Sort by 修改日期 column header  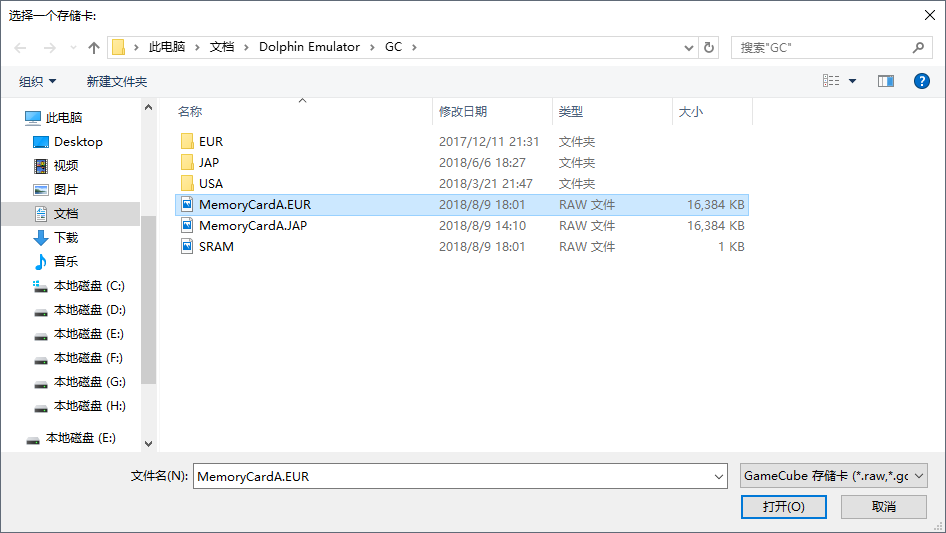[463, 112]
